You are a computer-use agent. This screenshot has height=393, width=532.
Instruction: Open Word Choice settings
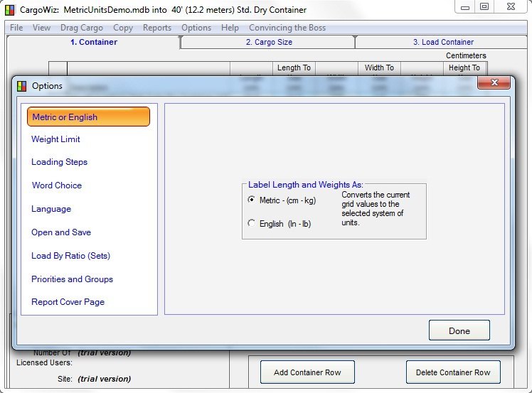56,185
